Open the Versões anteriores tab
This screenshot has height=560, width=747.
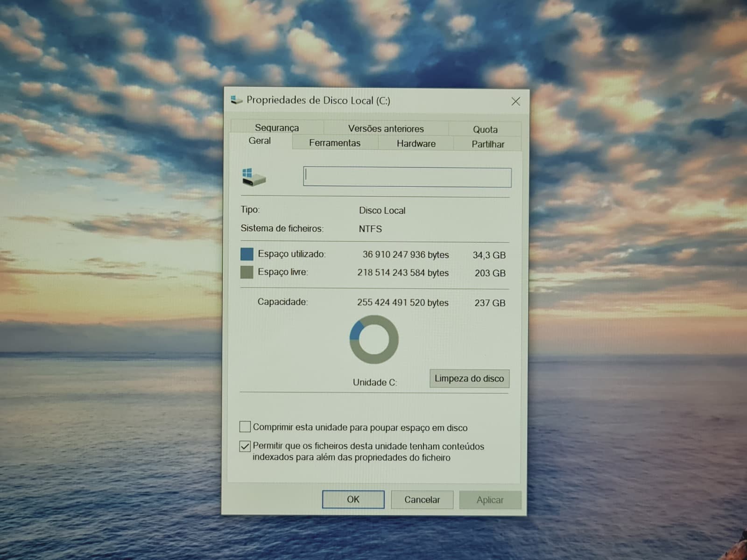[386, 128]
